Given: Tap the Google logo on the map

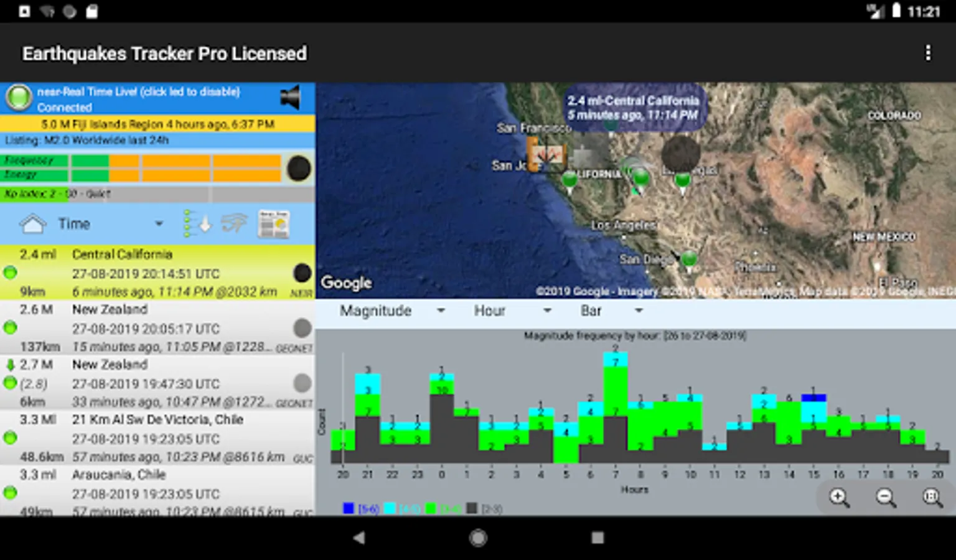Looking at the screenshot, I should pyautogui.click(x=347, y=283).
